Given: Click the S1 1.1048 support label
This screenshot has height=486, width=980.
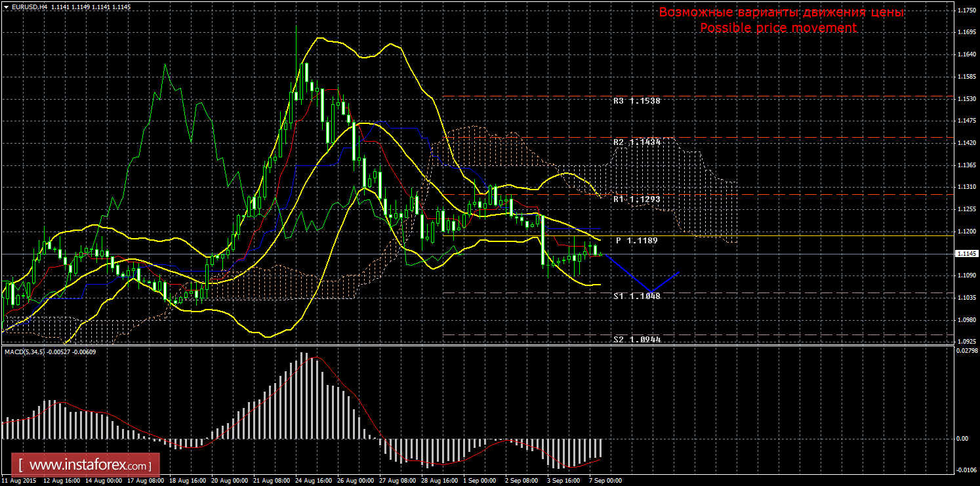Looking at the screenshot, I should tap(636, 296).
